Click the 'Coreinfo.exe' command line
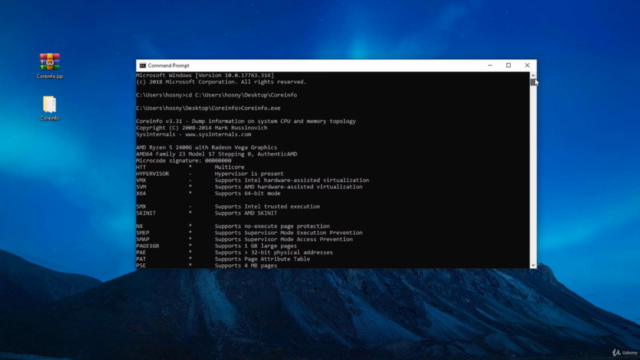The image size is (640, 360). (208, 108)
